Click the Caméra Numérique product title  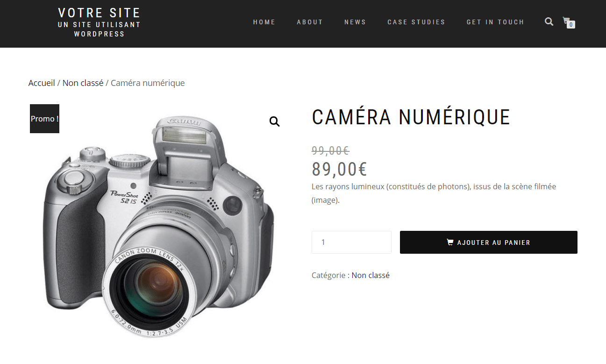[411, 117]
